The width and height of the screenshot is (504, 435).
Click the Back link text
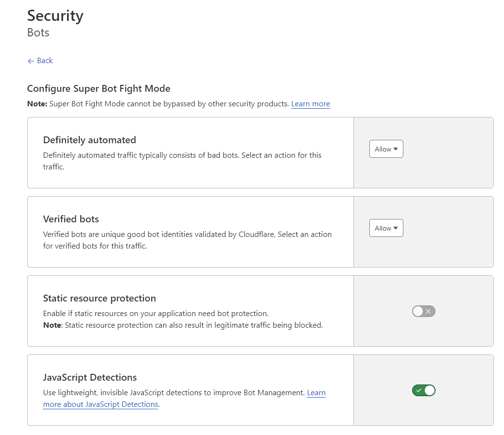coord(45,61)
